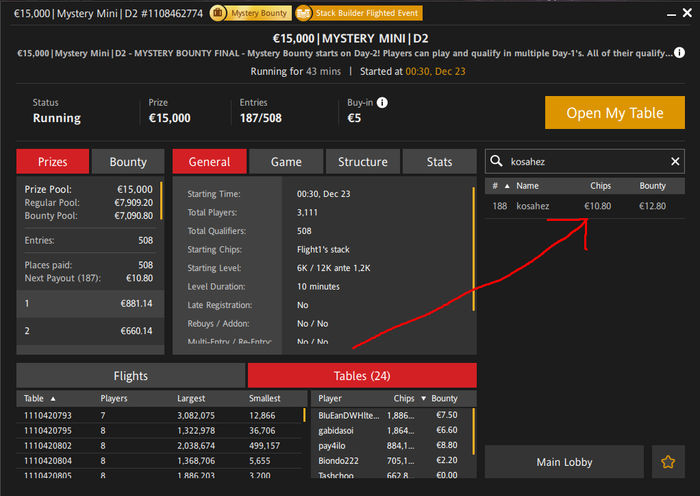700x496 pixels.
Task: Click the Total Players 3,111 value
Action: [307, 213]
